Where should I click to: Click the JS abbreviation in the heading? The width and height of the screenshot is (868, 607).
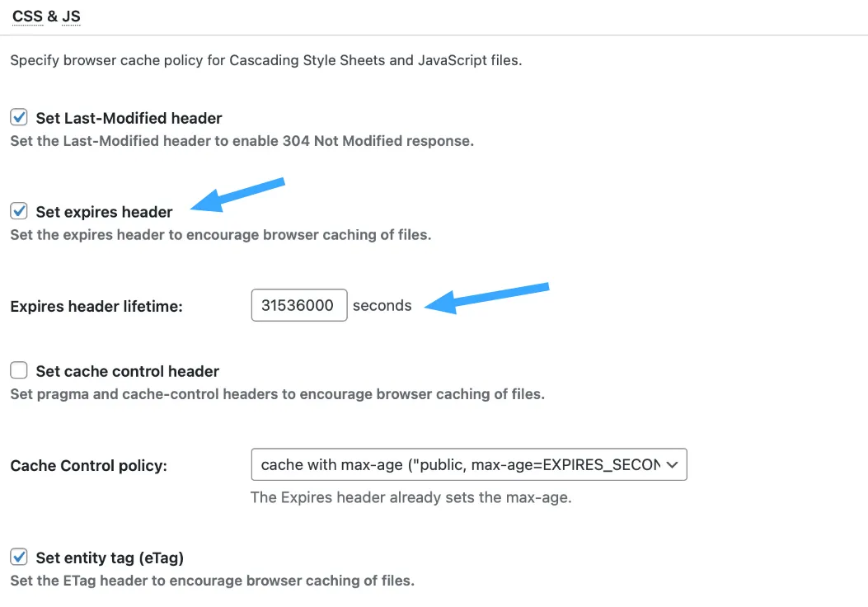point(71,16)
